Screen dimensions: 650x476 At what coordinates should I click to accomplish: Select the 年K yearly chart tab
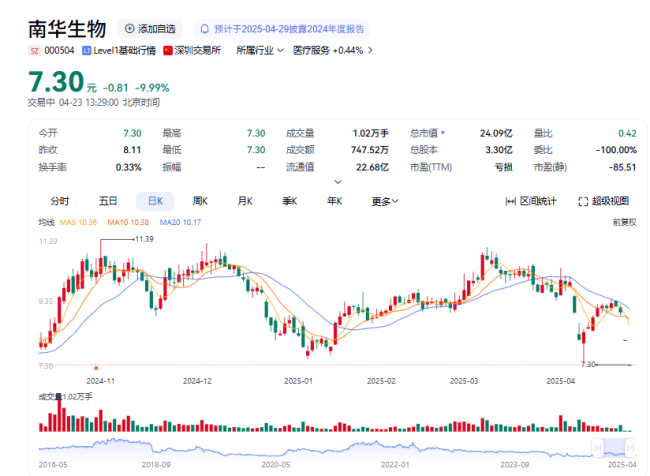coord(334,201)
